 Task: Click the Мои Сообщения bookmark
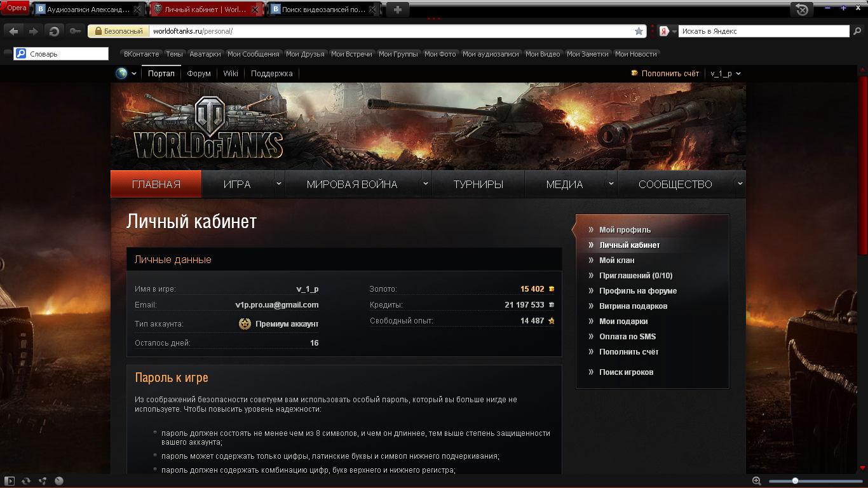pyautogui.click(x=254, y=54)
